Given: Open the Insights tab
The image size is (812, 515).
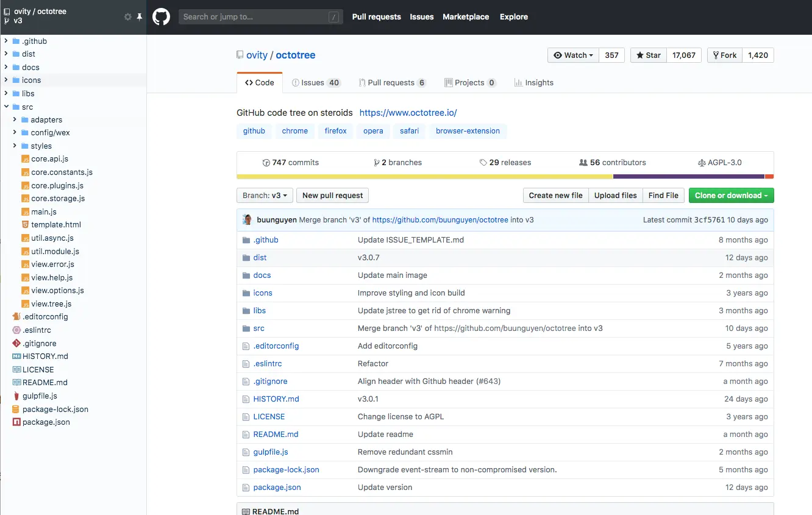Looking at the screenshot, I should [x=533, y=83].
